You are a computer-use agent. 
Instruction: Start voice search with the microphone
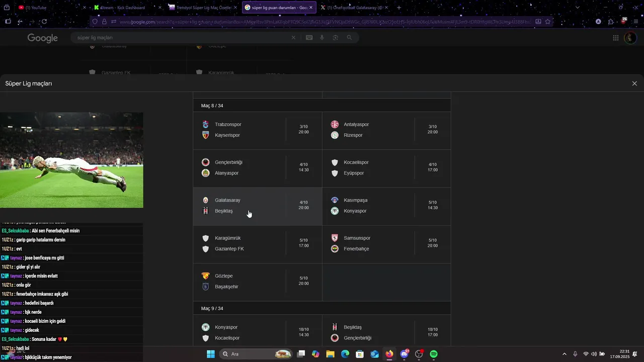click(x=322, y=38)
